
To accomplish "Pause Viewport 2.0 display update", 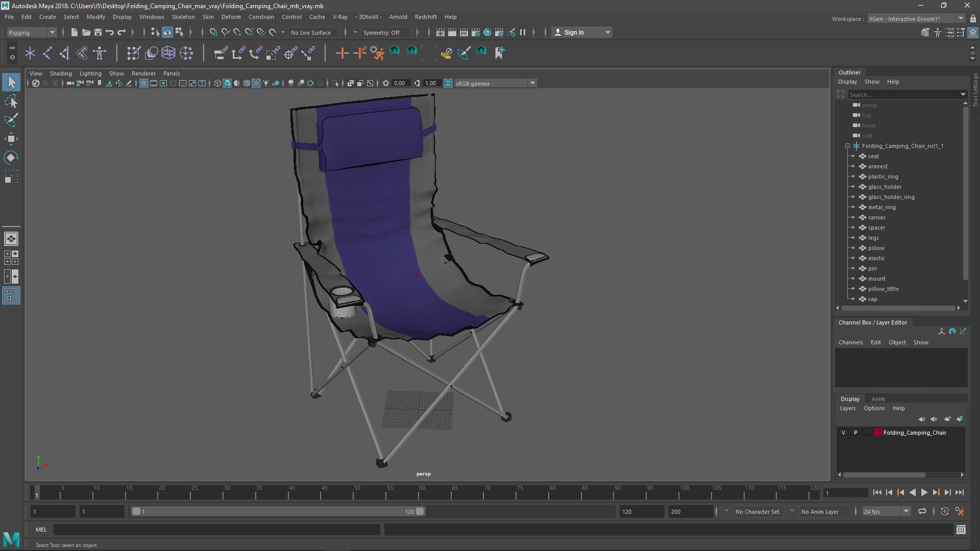I will click(523, 32).
